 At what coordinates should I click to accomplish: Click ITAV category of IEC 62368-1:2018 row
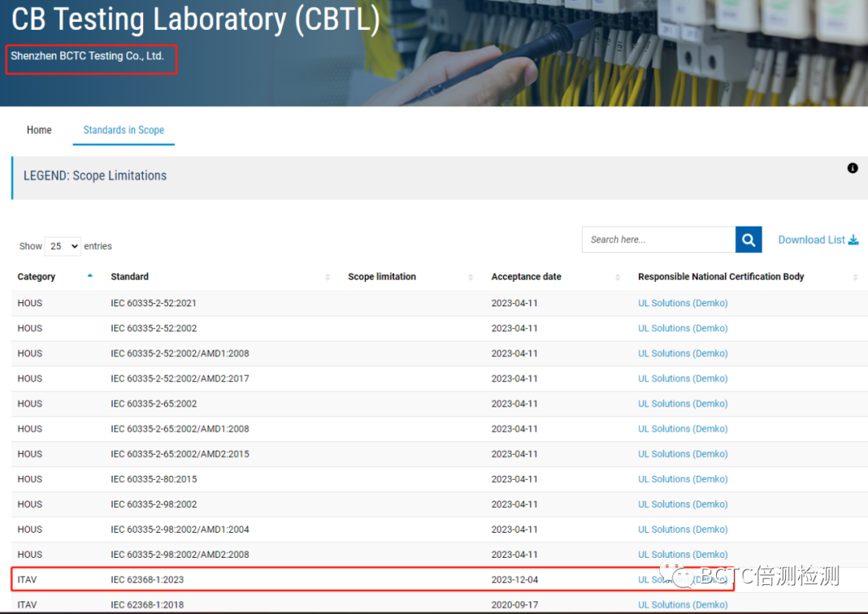[27, 605]
